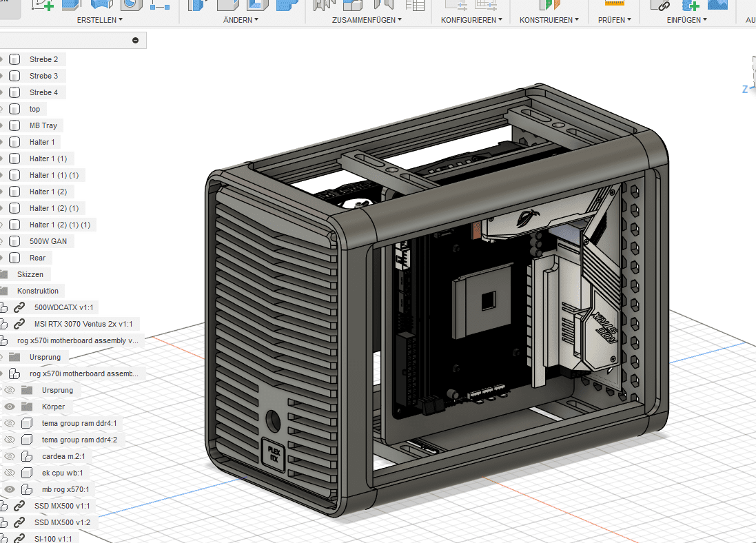Open the ÄNDERN menu
The image size is (756, 543).
241,20
